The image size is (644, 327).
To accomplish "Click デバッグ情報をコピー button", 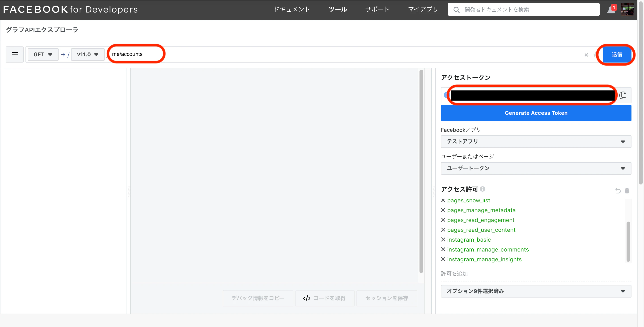I will pos(258,298).
